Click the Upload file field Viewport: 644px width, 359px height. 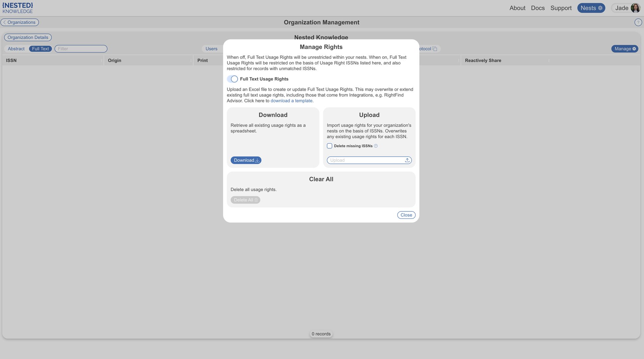pyautogui.click(x=369, y=160)
